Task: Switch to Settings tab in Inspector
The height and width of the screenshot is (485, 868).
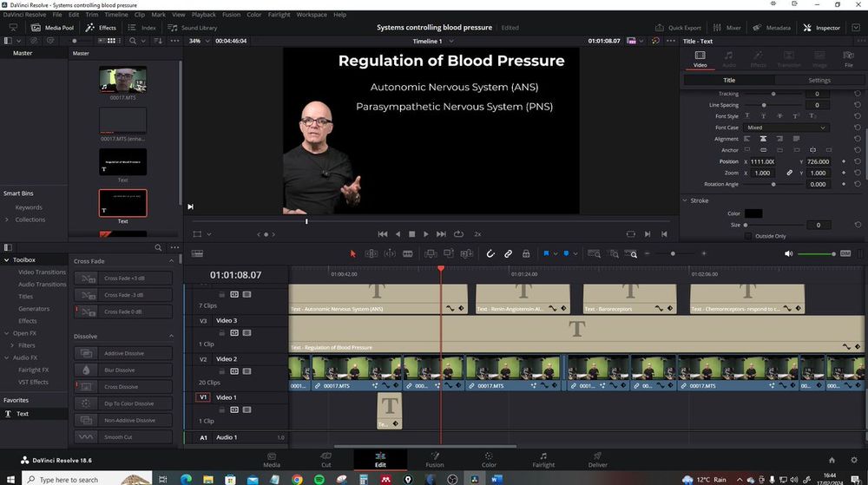Action: pyautogui.click(x=819, y=80)
